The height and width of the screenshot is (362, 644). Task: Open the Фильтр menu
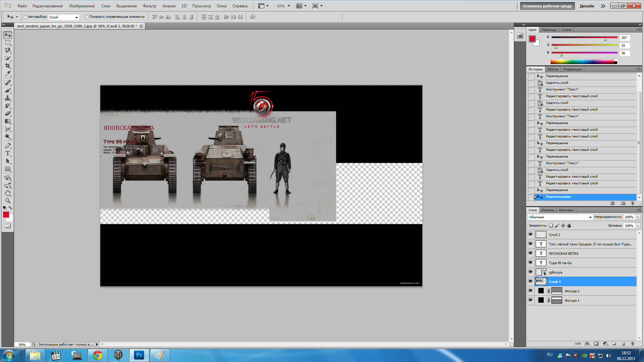click(x=149, y=6)
